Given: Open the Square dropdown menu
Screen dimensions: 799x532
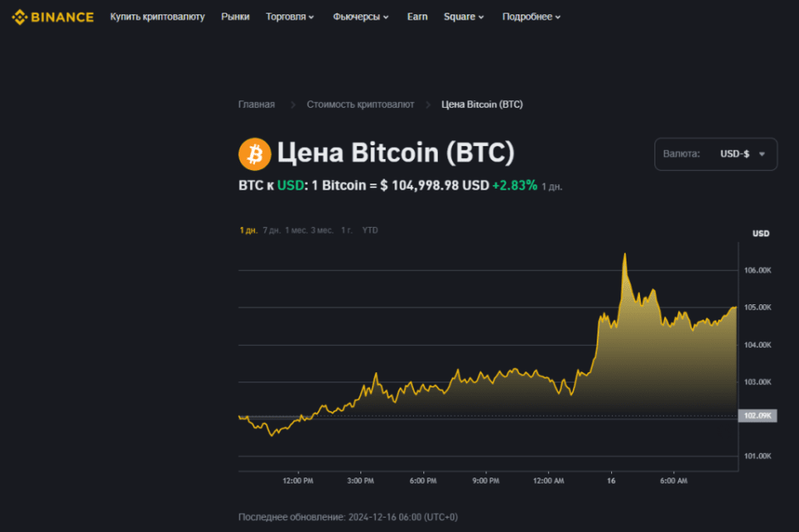Looking at the screenshot, I should pyautogui.click(x=462, y=16).
